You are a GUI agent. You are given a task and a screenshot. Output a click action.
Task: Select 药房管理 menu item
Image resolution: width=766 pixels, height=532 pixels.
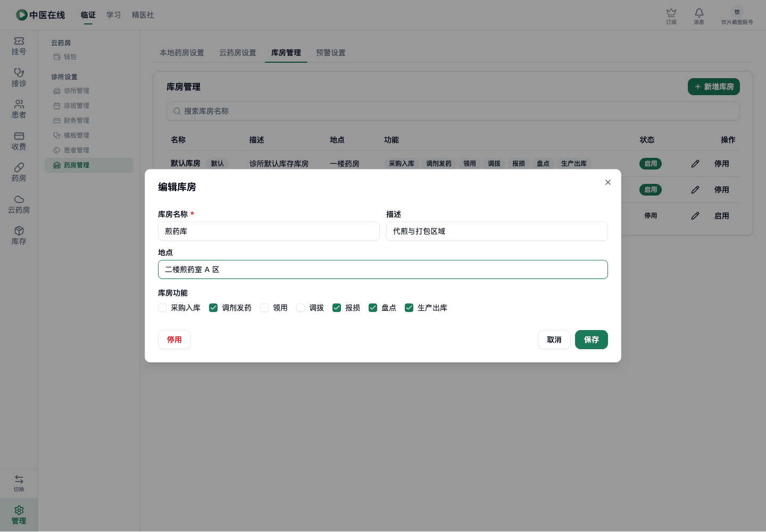(x=89, y=165)
